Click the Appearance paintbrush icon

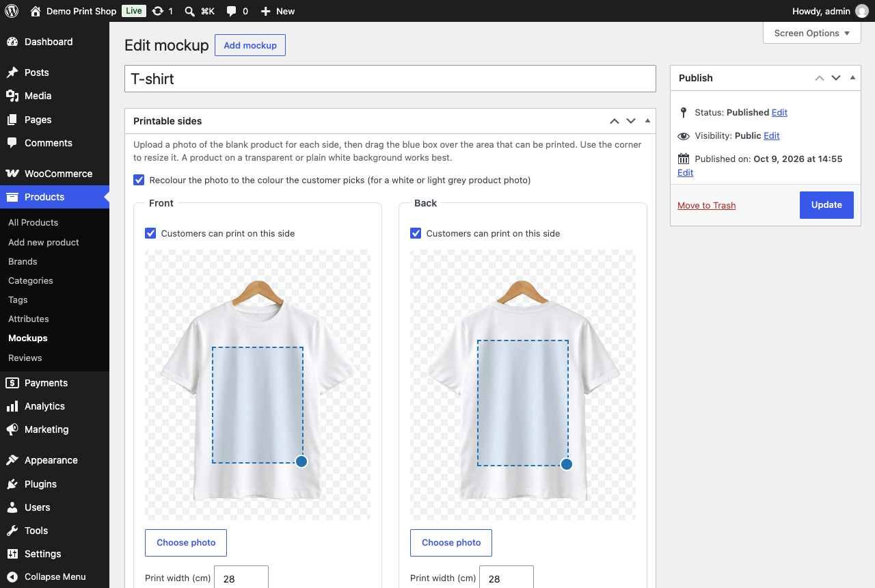click(x=12, y=460)
